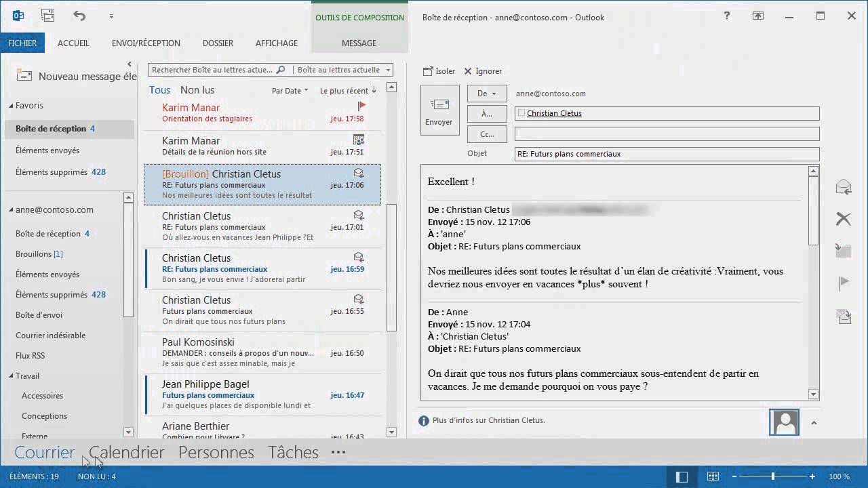Collapse the folder pane with the chevron
The width and height of the screenshot is (868, 488).
[130, 64]
